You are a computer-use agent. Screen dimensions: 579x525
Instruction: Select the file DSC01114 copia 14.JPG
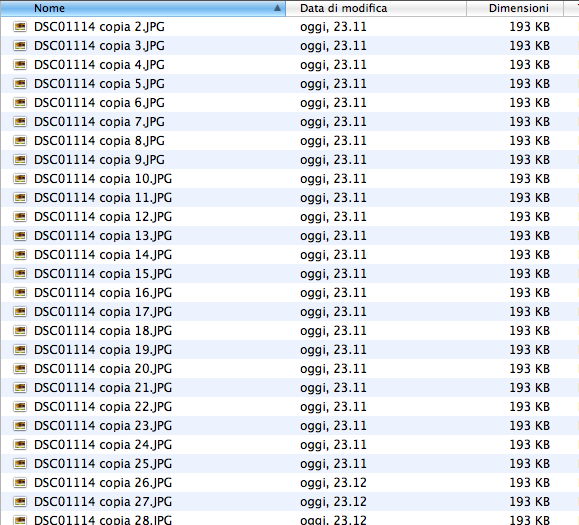103,255
